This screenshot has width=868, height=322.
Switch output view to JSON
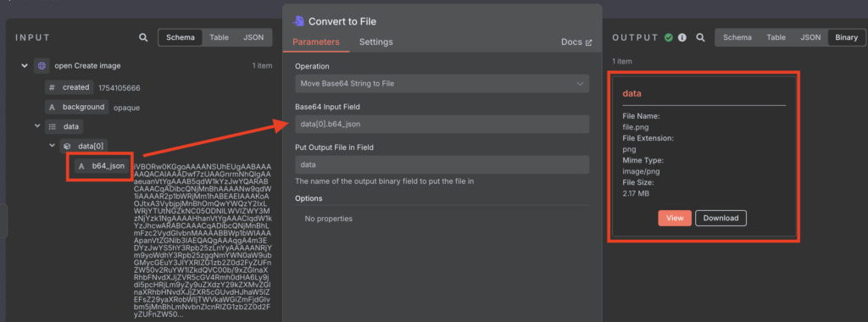tap(810, 37)
